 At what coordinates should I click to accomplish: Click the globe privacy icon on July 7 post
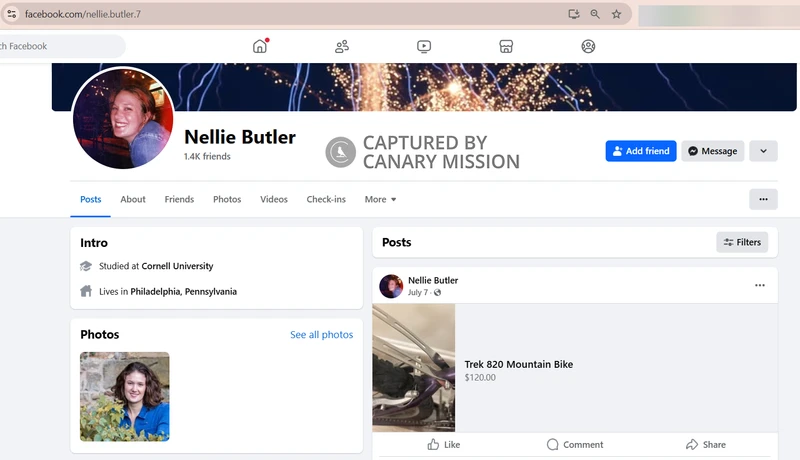click(437, 292)
